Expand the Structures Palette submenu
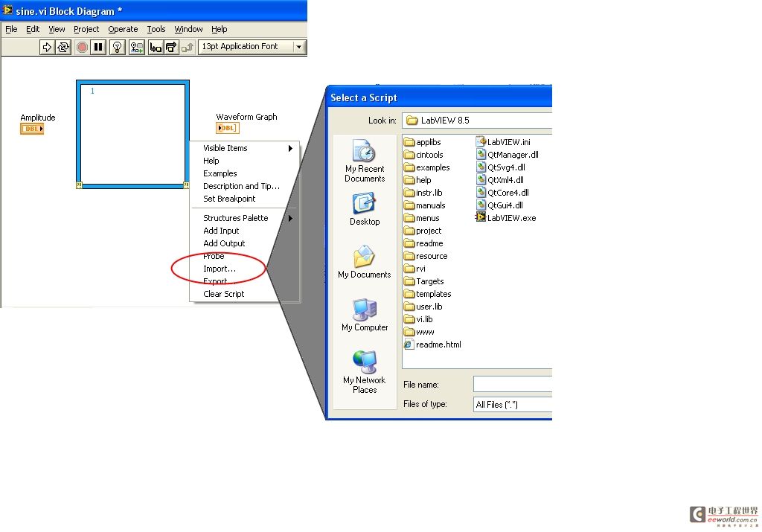762x532 pixels. [x=244, y=218]
